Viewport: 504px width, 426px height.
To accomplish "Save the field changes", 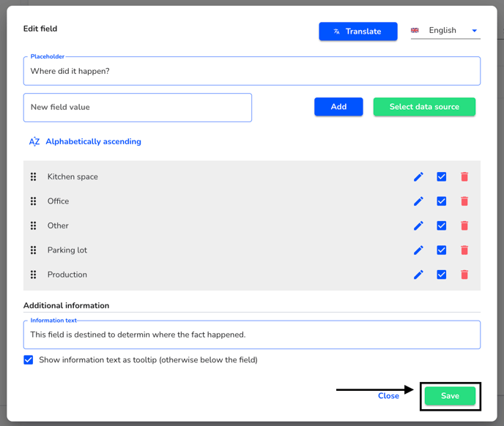I will click(x=450, y=396).
